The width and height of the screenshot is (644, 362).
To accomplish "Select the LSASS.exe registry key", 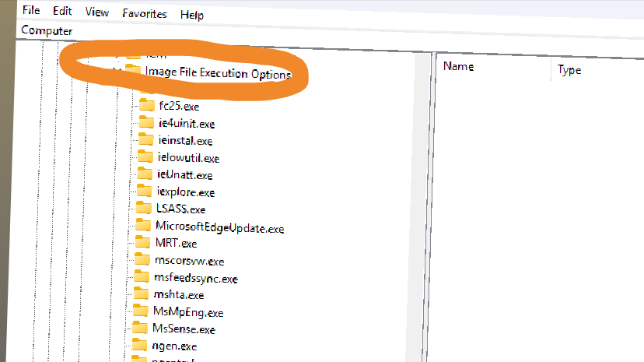I will pos(180,209).
